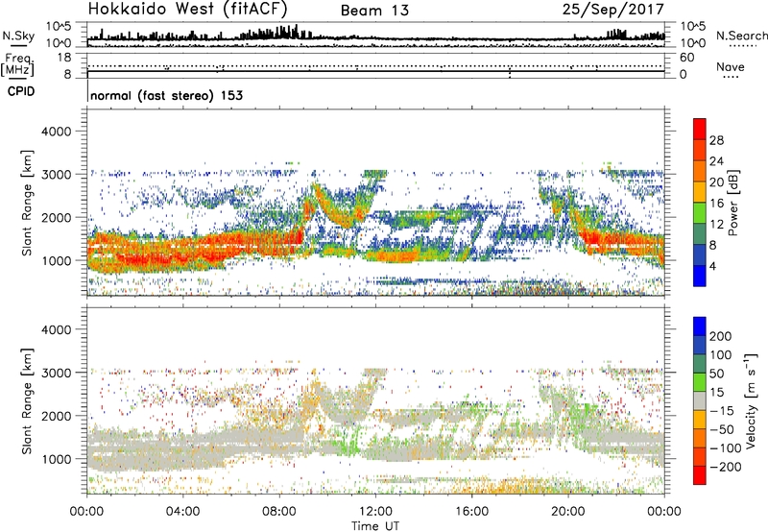This screenshot has height=532, width=768.
Task: Click 'normal (fast stereo) 153' text
Action: tap(166, 95)
